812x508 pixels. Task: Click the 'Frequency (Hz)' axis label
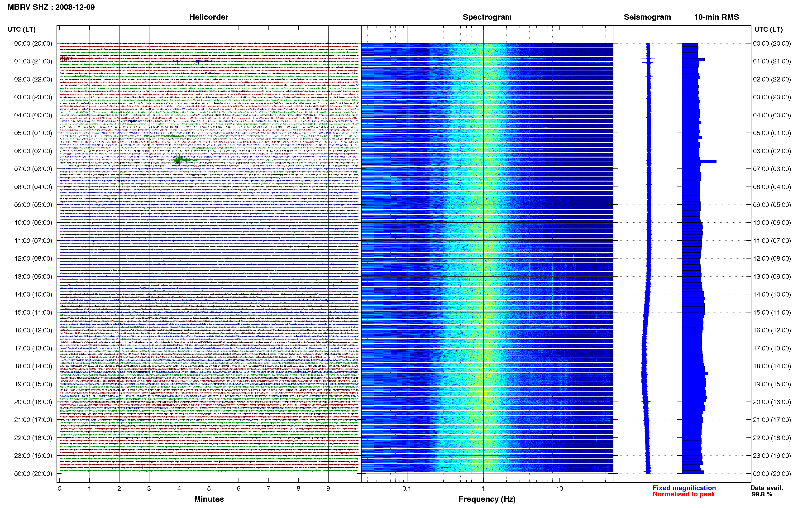[487, 499]
